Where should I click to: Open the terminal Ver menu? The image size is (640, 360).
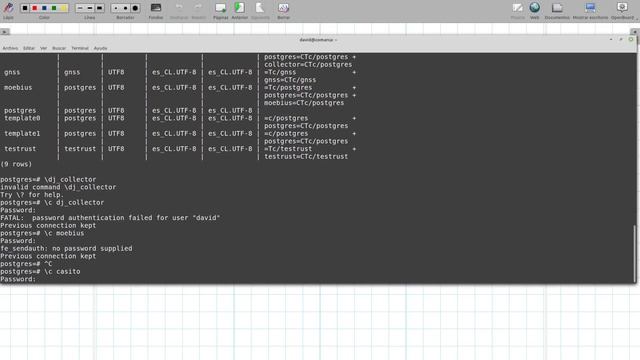[43, 48]
